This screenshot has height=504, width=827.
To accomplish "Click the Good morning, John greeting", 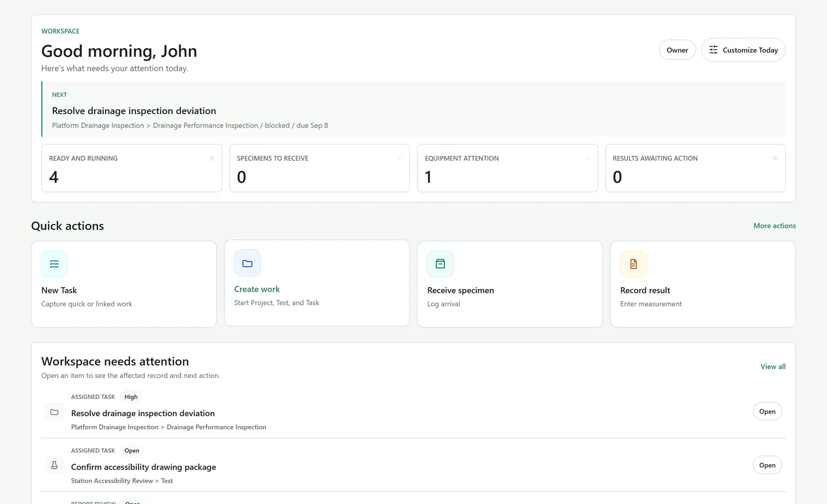I will coord(119,51).
